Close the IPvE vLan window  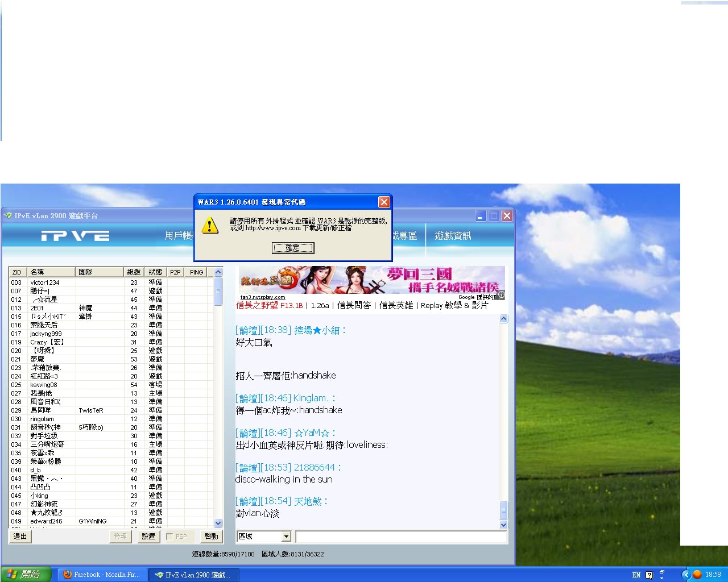(507, 216)
